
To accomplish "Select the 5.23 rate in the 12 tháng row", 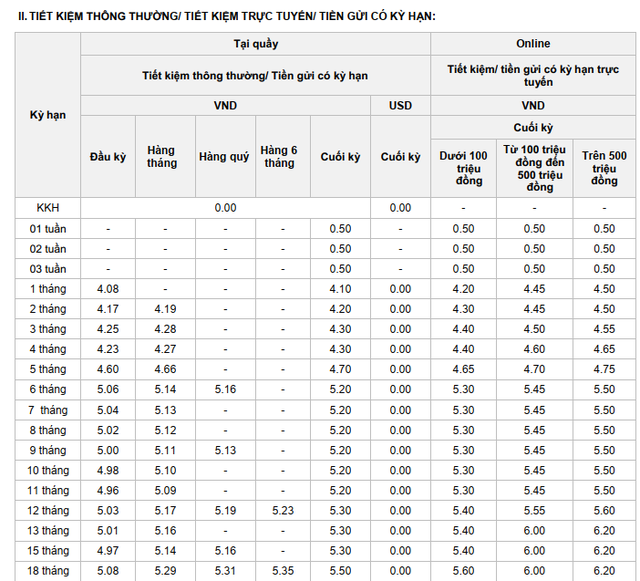I will [282, 510].
